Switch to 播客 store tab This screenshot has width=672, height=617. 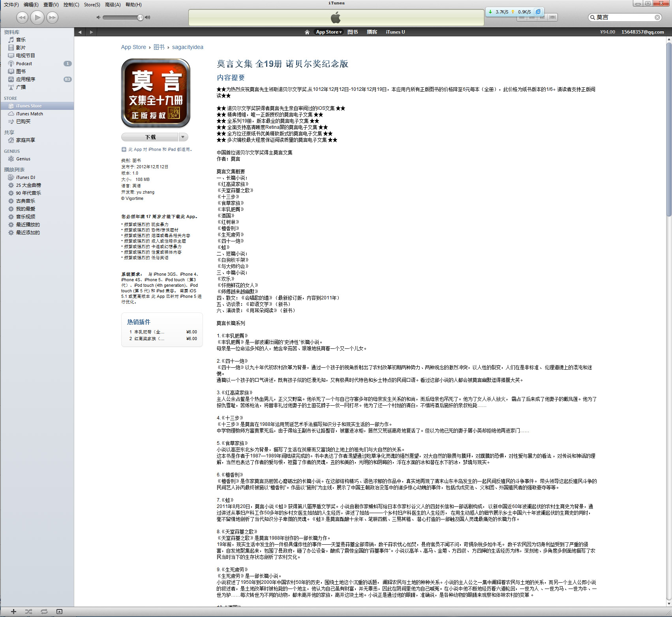[372, 32]
